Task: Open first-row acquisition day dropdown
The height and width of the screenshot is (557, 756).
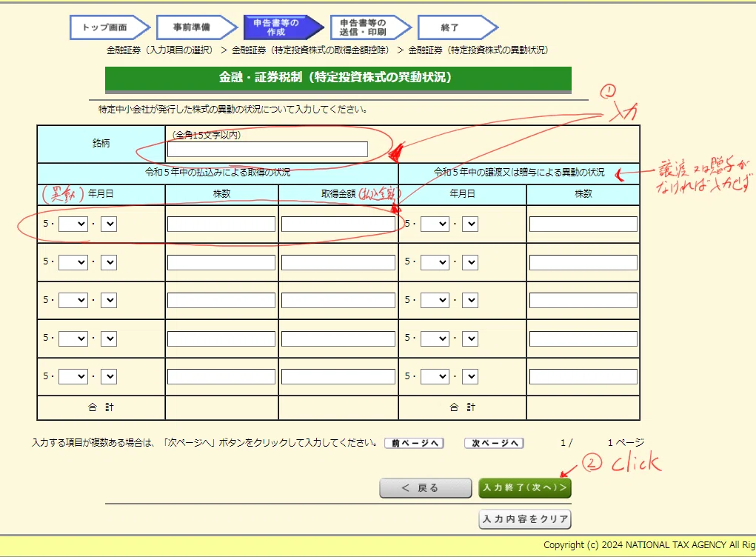Action: (x=109, y=224)
